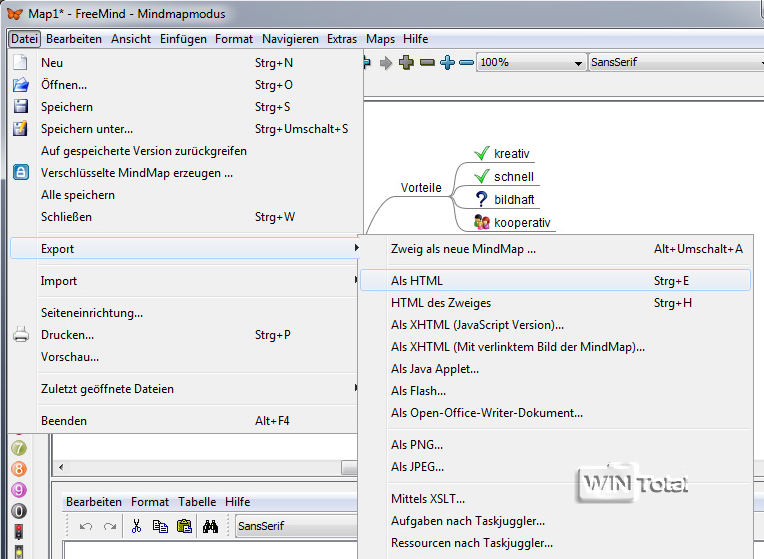
Task: Click the paste clipboard icon in note editor
Action: pyautogui.click(x=184, y=526)
